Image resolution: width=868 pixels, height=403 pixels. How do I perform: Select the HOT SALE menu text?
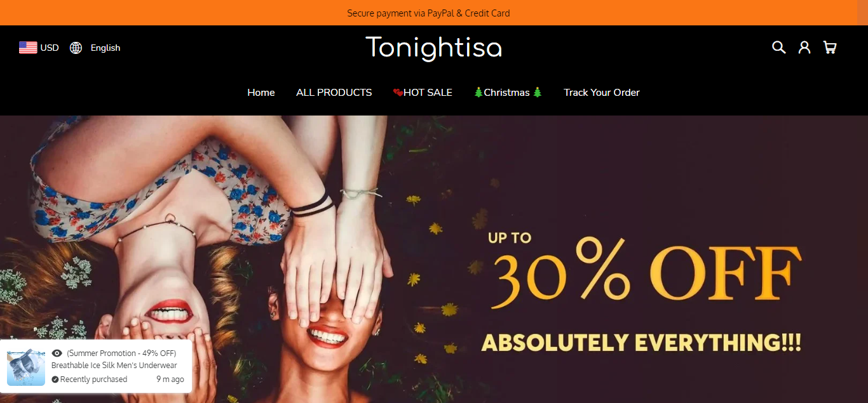(428, 93)
